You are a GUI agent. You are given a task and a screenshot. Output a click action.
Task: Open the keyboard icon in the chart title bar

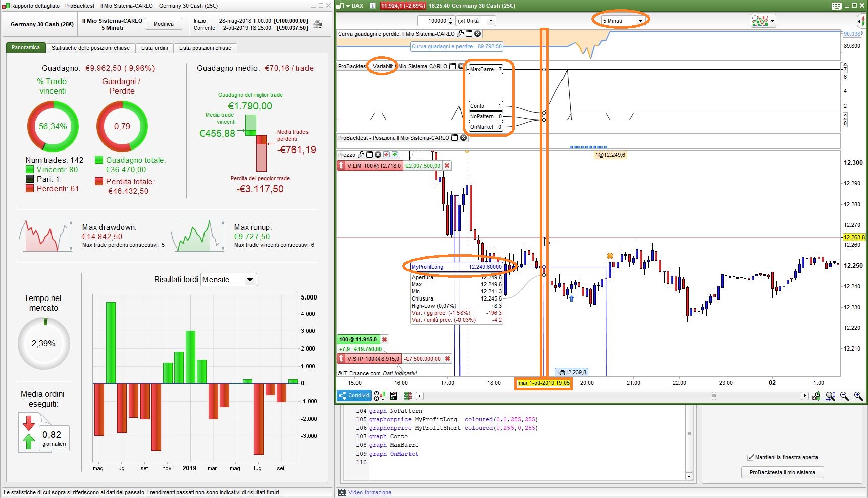837,6
